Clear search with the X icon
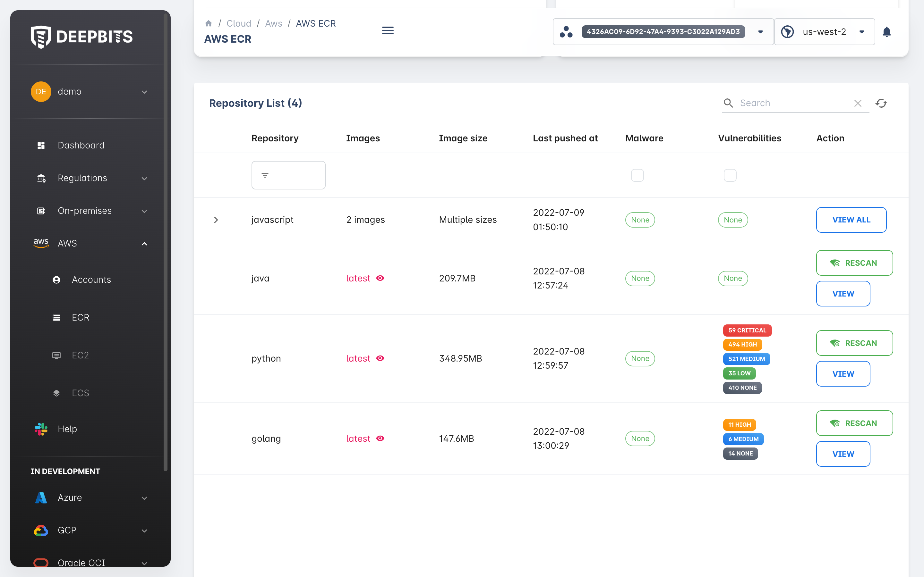Viewport: 924px width, 577px height. pyautogui.click(x=858, y=103)
